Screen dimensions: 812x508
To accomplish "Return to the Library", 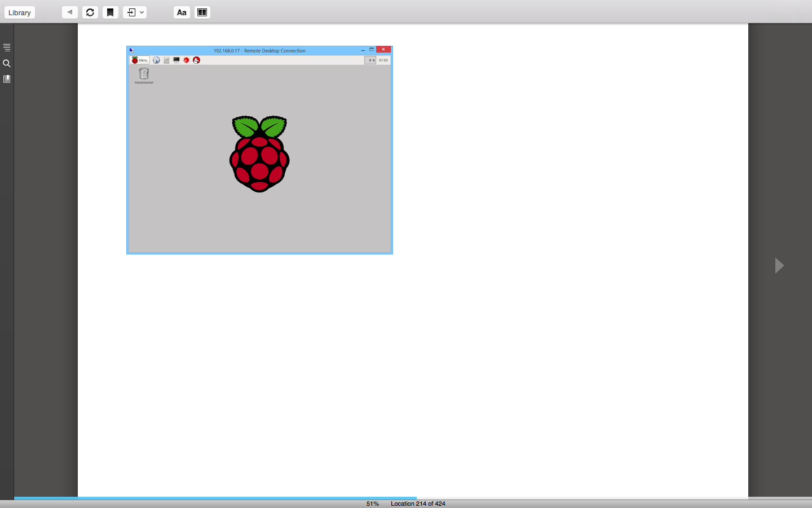I will click(20, 12).
